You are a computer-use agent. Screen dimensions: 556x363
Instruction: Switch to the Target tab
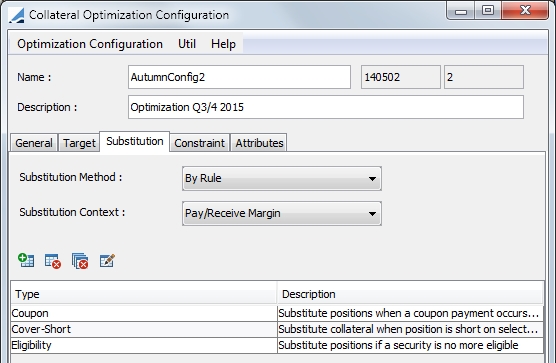pos(79,143)
